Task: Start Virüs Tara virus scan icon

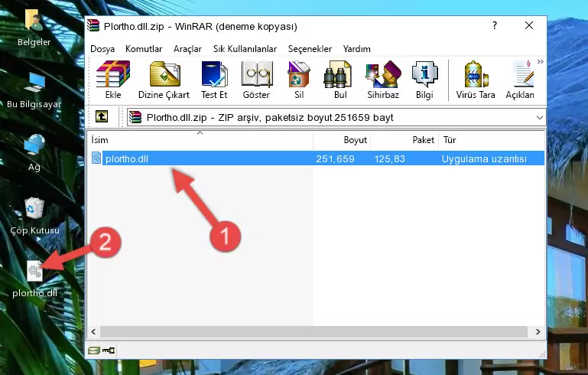Action: click(476, 74)
